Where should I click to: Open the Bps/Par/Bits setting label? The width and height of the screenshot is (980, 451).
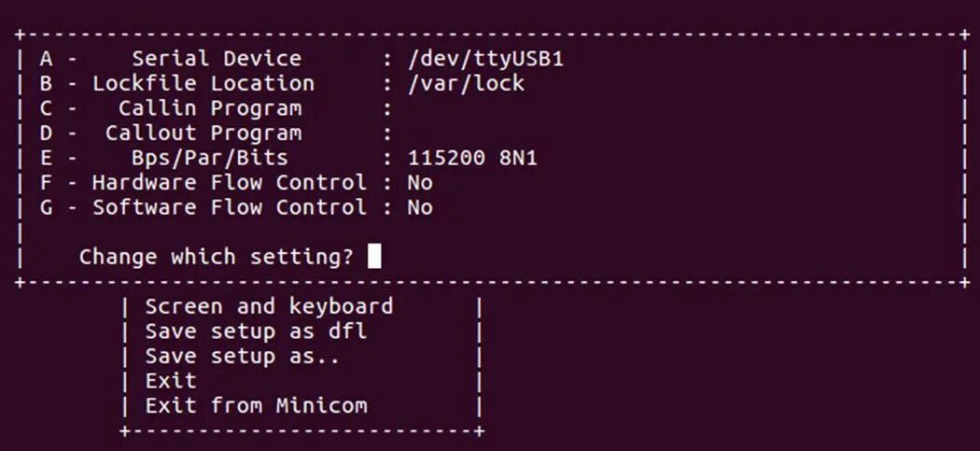pyautogui.click(x=209, y=158)
